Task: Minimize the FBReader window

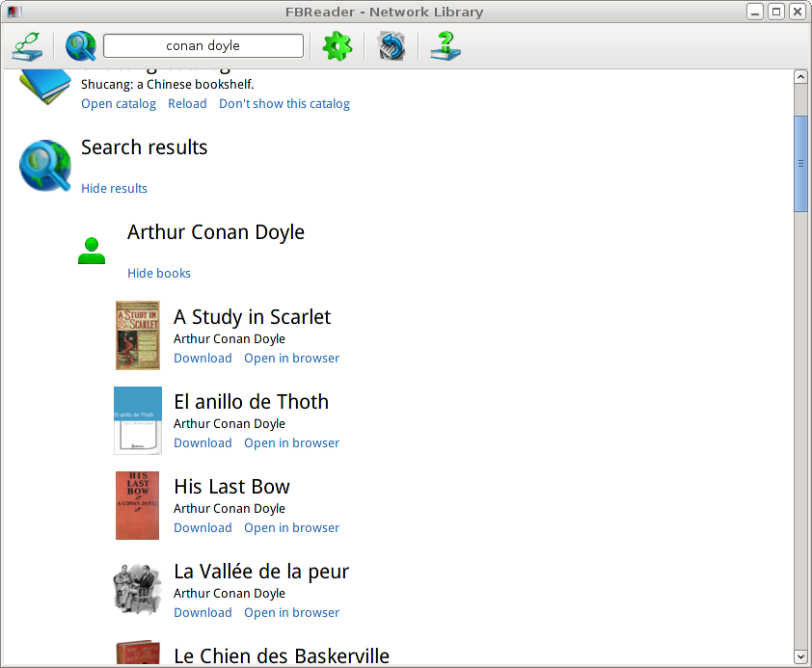Action: pyautogui.click(x=755, y=12)
